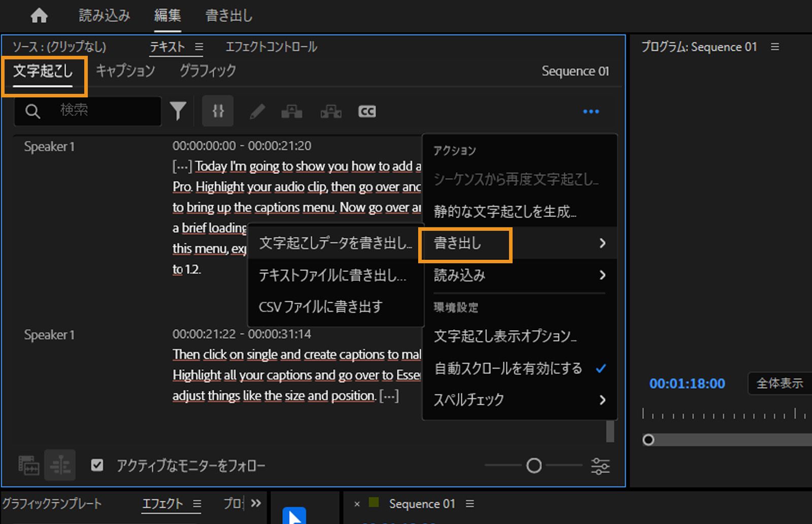Click the Home icon in the header
The image size is (812, 524).
(39, 15)
